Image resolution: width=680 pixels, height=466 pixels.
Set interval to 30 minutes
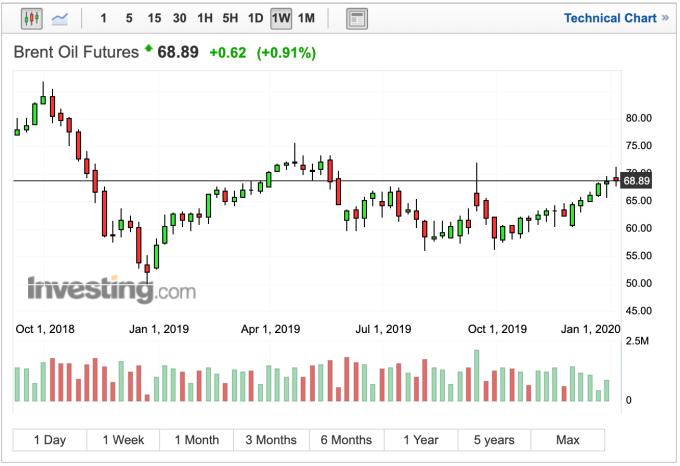(x=180, y=18)
